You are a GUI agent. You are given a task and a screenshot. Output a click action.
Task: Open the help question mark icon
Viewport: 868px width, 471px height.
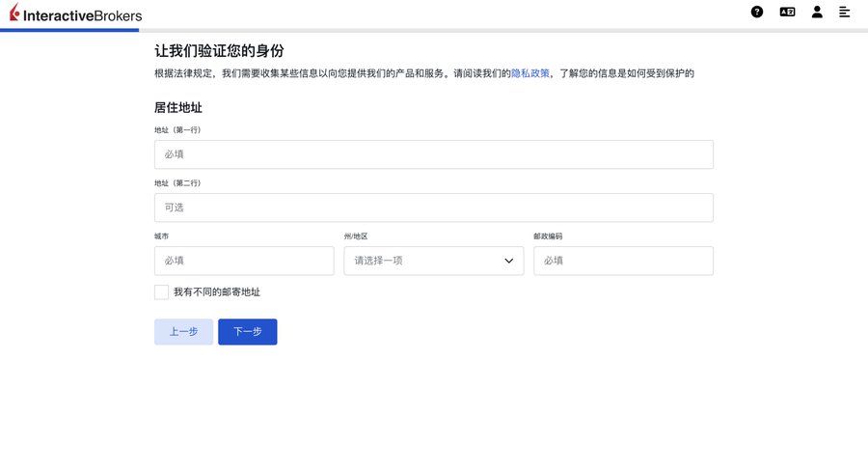click(x=757, y=12)
